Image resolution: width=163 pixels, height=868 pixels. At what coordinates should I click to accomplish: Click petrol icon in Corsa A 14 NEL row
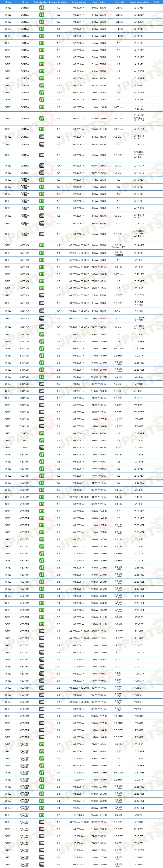[42, 99]
